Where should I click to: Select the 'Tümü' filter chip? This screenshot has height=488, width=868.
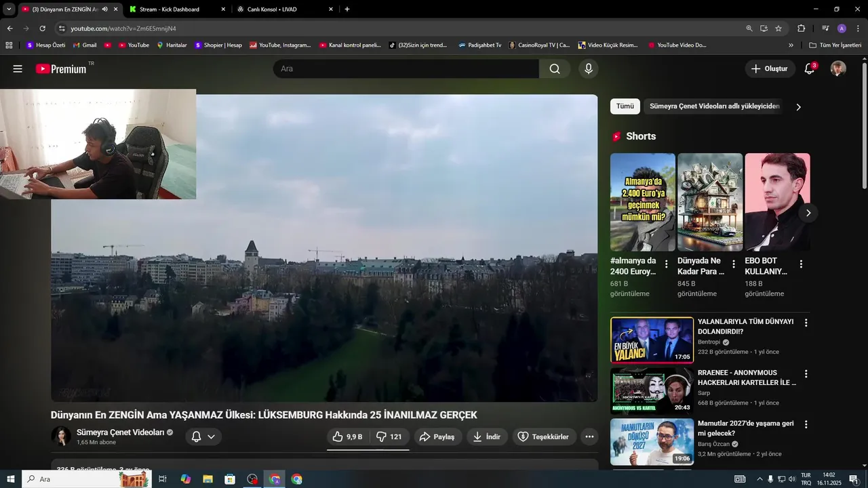coord(625,106)
